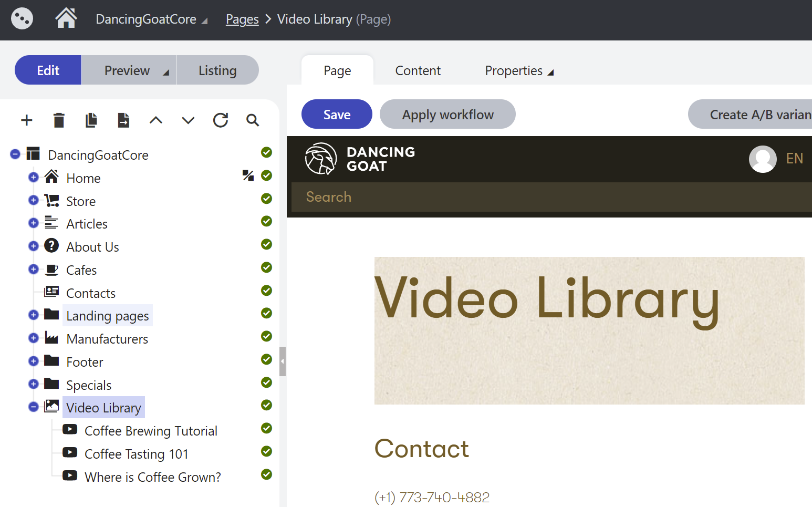Click Create A/B variant button
This screenshot has height=507, width=812.
(751, 114)
